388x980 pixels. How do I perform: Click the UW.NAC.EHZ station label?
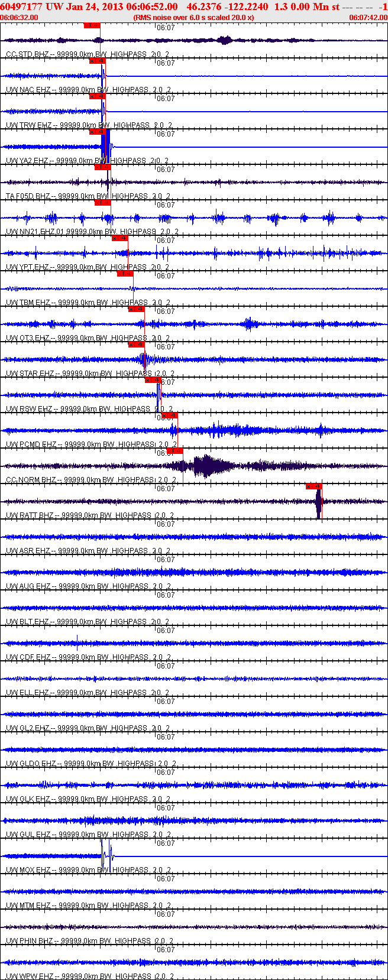click(89, 90)
